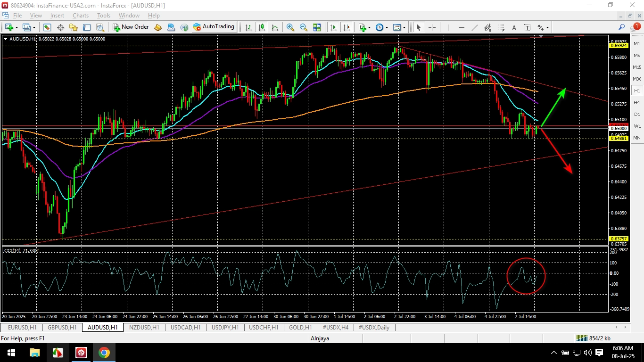The image size is (644, 362).
Task: Switch to D1 timeframe
Action: [637, 114]
